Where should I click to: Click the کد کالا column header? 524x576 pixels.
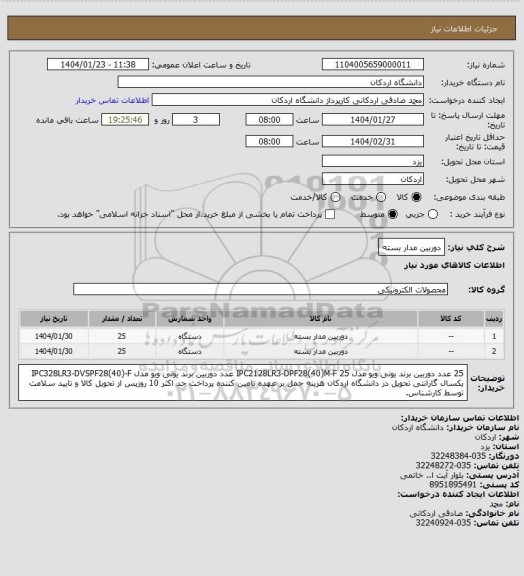click(x=451, y=319)
